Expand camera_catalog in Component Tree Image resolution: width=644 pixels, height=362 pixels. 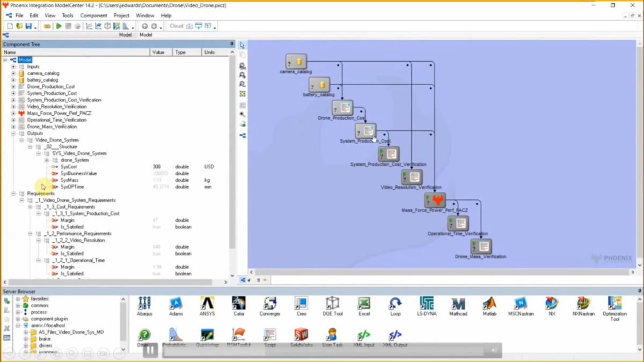[x=13, y=73]
